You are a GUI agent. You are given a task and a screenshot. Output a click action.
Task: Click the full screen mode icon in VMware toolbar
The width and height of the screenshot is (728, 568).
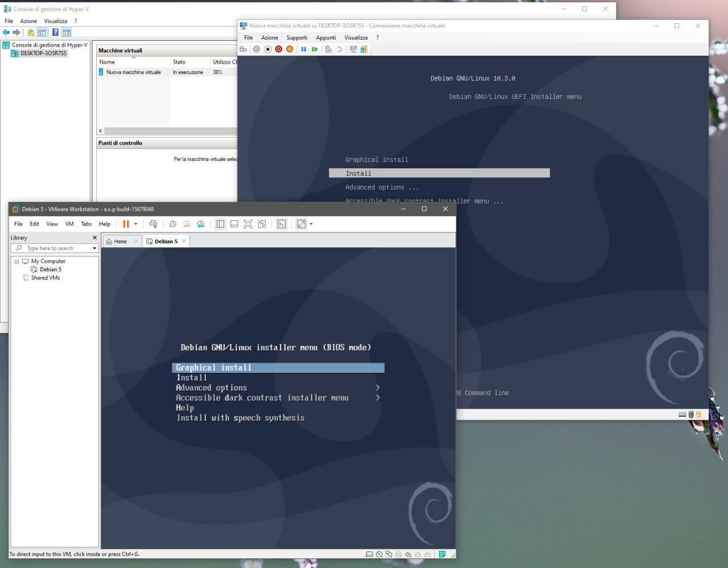[248, 224]
